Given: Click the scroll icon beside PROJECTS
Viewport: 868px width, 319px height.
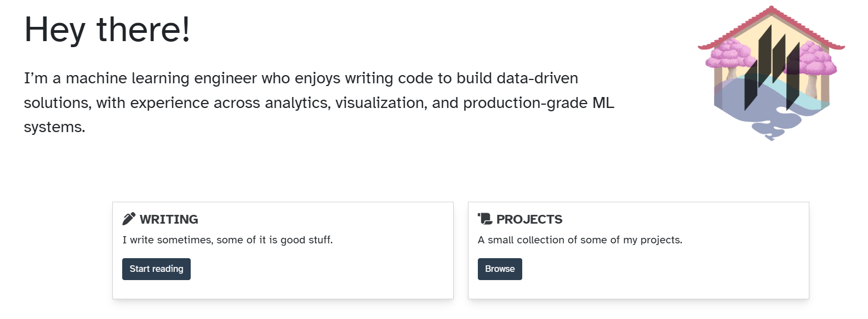Looking at the screenshot, I should pos(484,219).
